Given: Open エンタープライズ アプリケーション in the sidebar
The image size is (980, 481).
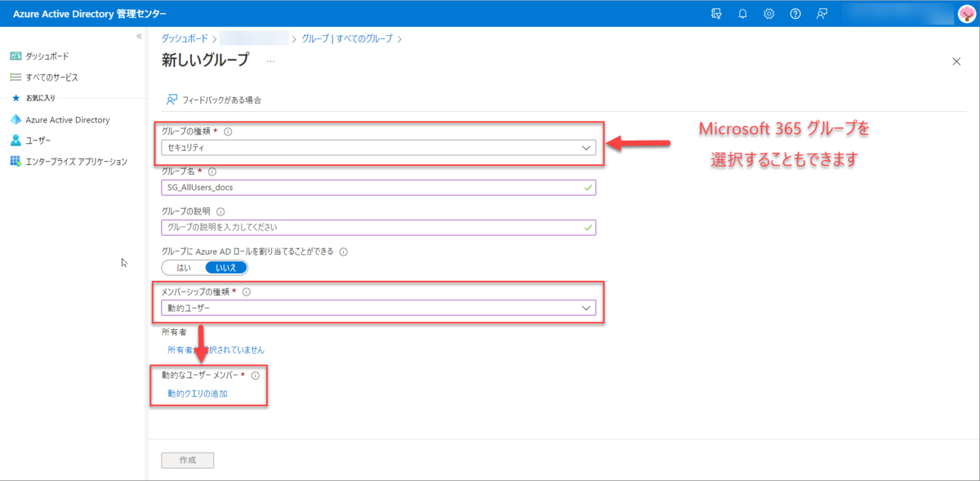Looking at the screenshot, I should point(76,162).
